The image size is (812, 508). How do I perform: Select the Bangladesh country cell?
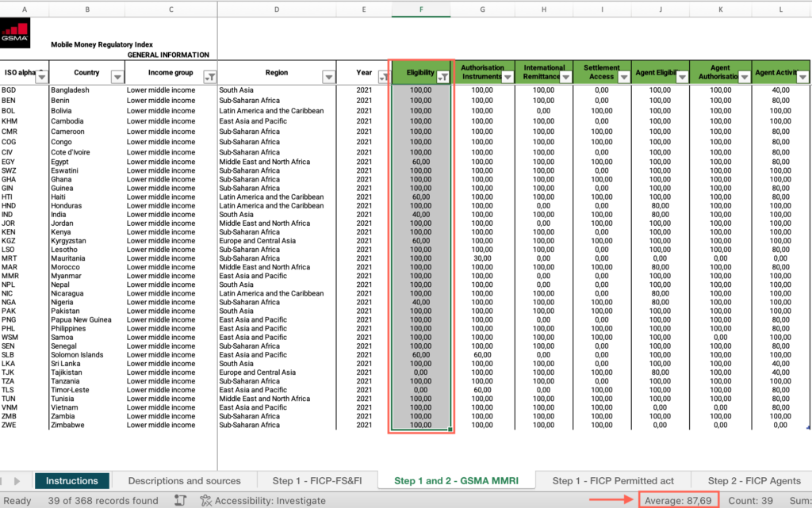click(86, 90)
